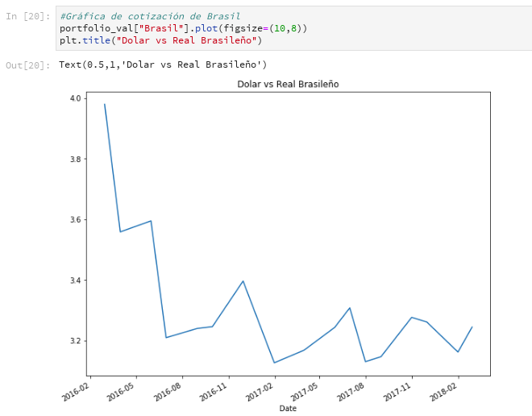Viewport: 532px width, 416px height.
Task: Click the 3.8 y-axis tick label
Action: pos(76,159)
